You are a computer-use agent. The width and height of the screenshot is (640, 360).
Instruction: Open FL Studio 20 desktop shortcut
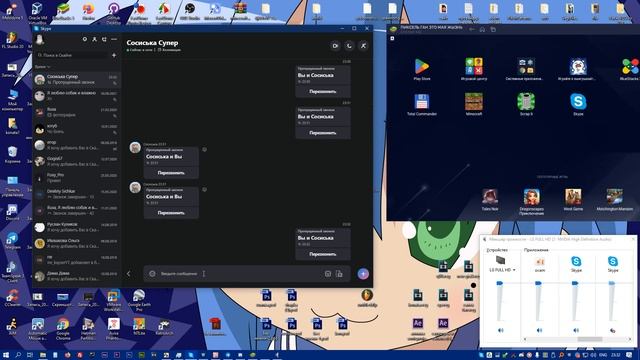pyautogui.click(x=12, y=40)
